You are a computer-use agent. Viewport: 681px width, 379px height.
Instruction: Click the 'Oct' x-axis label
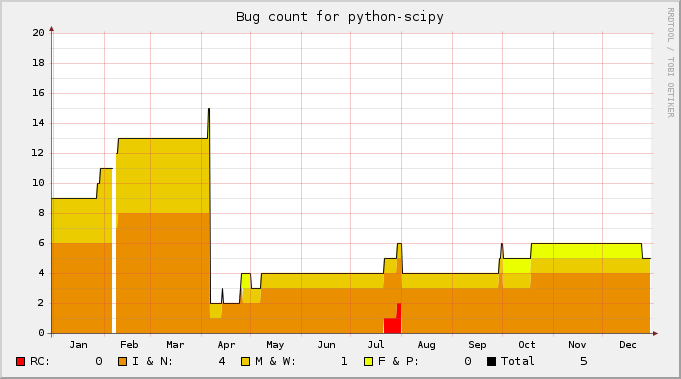tap(527, 345)
